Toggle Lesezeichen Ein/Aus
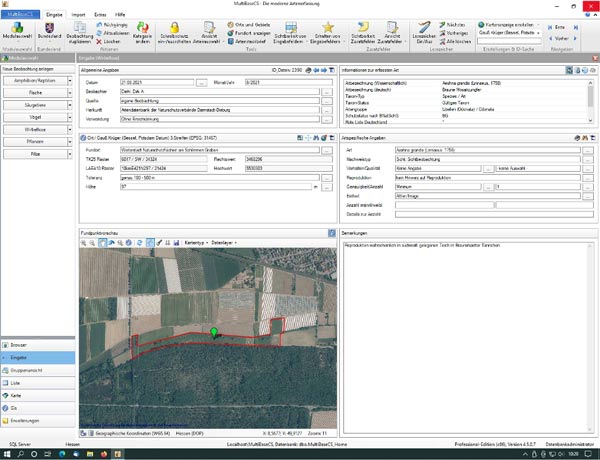Viewport: 600px width, 460px height. [424, 33]
